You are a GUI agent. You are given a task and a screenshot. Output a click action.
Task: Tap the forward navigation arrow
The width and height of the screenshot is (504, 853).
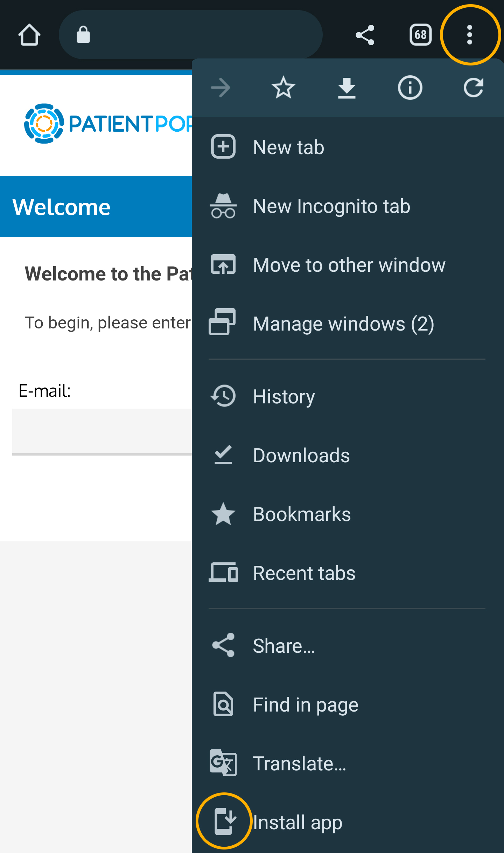(220, 88)
